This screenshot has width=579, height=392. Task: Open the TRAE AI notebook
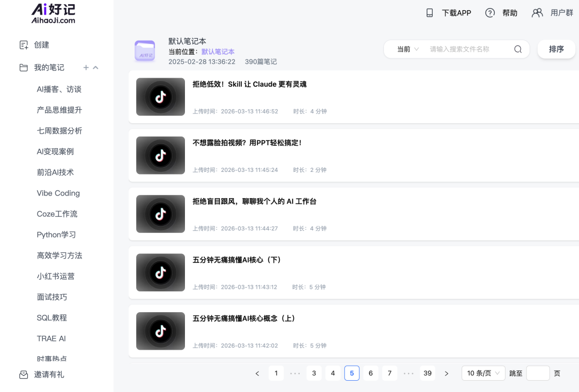pos(51,338)
